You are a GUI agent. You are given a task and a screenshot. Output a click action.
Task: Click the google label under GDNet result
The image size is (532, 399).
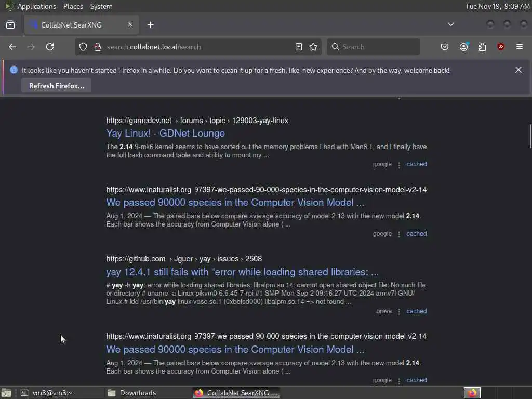click(382, 164)
